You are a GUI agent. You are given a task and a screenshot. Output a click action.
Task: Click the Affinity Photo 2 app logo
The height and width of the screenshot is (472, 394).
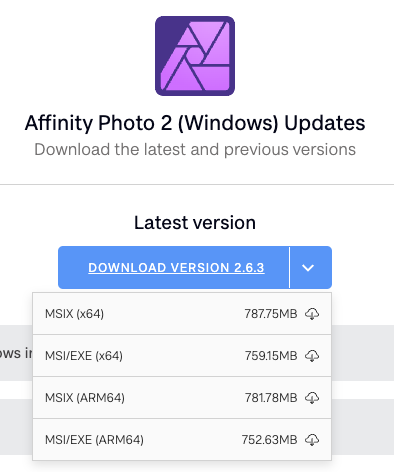click(x=195, y=56)
